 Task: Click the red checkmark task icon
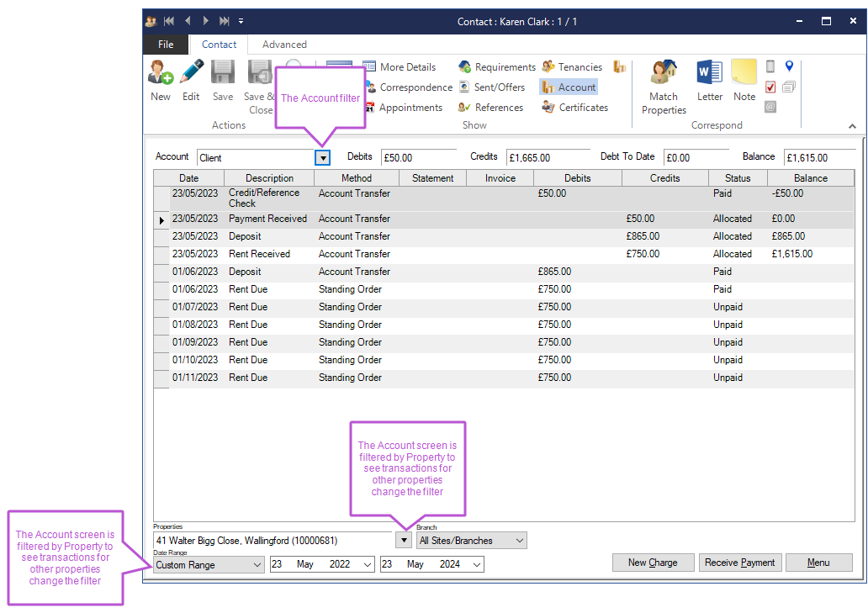click(770, 87)
